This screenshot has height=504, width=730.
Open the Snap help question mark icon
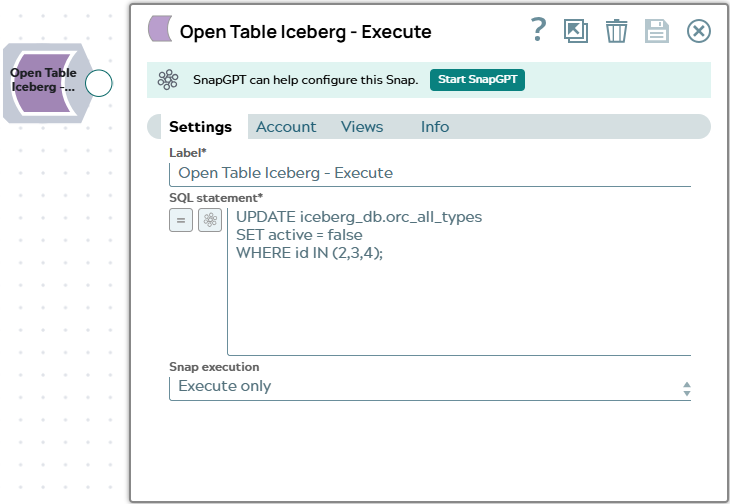[x=538, y=30]
